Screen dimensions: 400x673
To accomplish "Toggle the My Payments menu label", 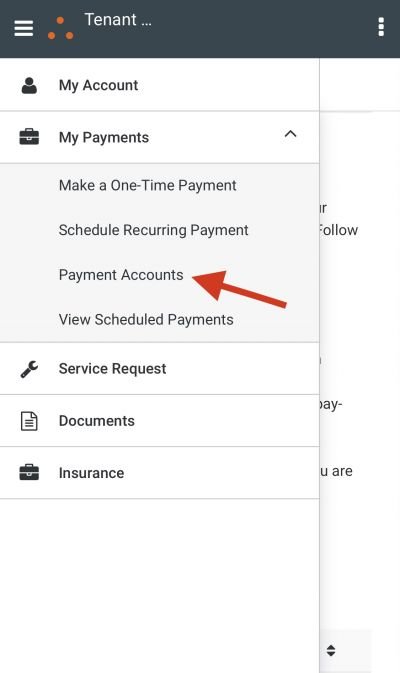I will click(x=104, y=138).
